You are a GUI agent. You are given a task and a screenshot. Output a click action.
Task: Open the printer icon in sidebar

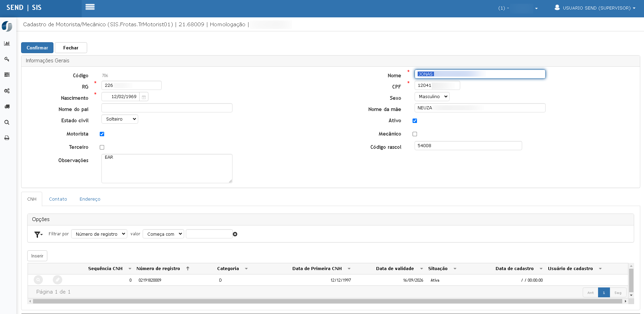(x=7, y=138)
